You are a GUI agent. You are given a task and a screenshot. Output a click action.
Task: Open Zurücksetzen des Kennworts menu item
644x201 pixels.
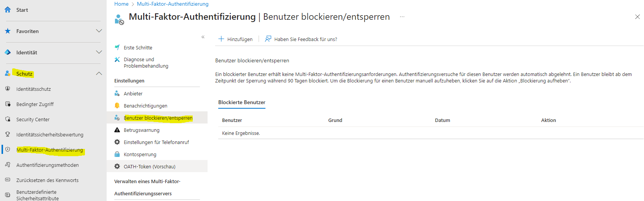tap(48, 180)
